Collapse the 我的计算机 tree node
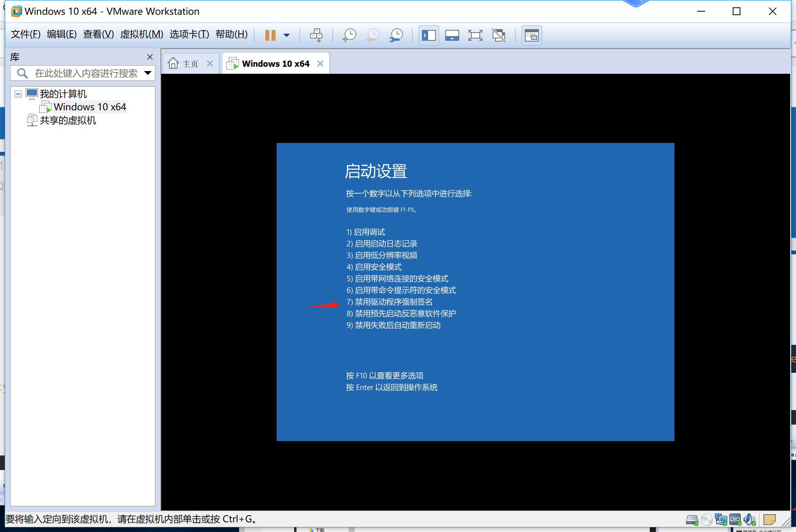Image resolution: width=796 pixels, height=532 pixels. pos(18,94)
